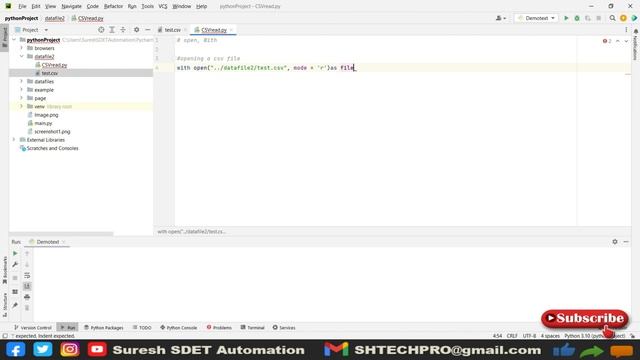Screen dimensions: 640x360
Task: Toggle Structure tool window on left strip
Action: [x=4, y=304]
